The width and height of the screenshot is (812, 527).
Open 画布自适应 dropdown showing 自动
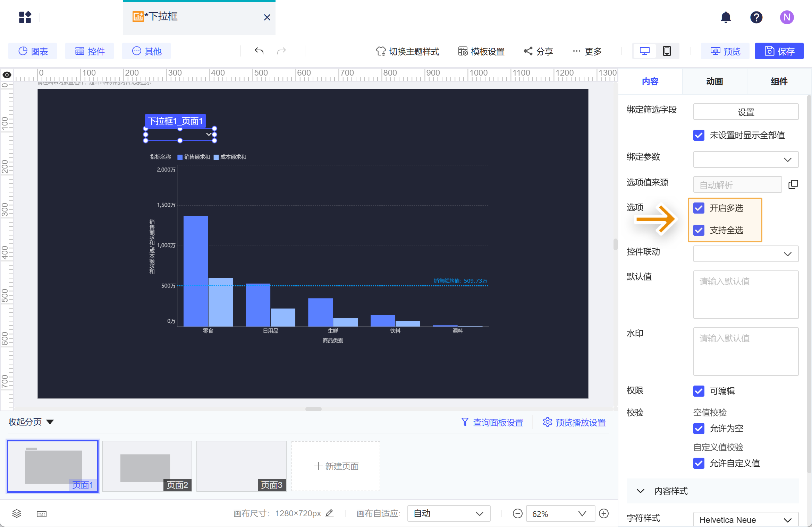448,513
